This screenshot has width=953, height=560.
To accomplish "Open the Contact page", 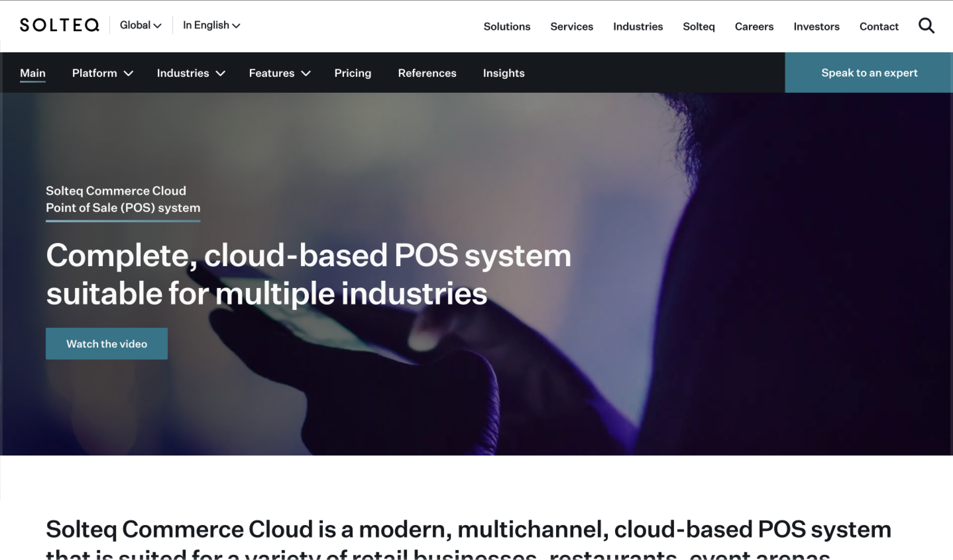I will click(x=878, y=27).
